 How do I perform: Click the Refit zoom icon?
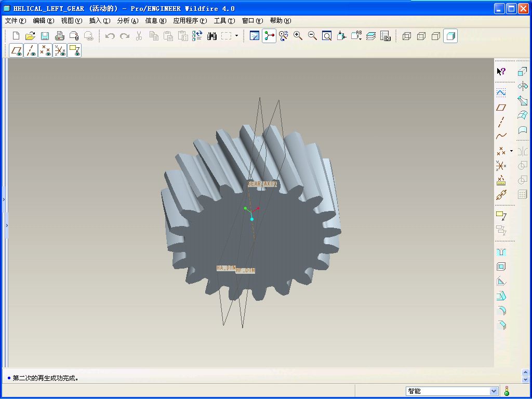(x=327, y=36)
